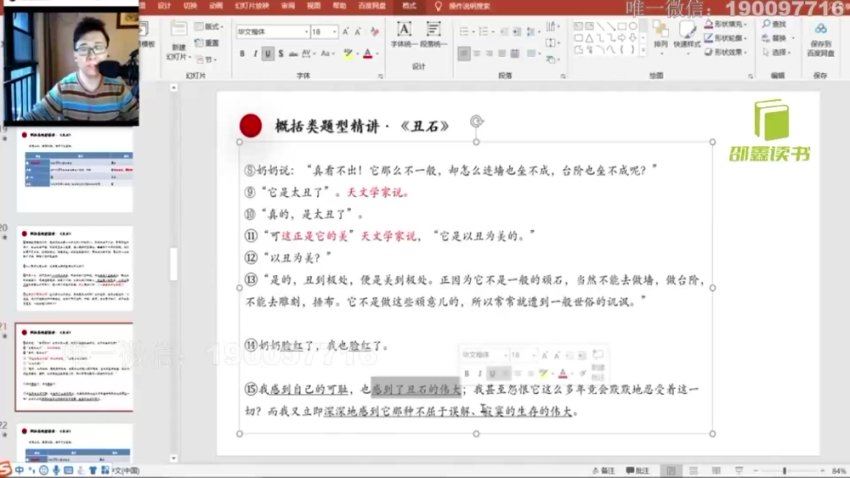The image size is (850, 478).
Task: Click the Find button
Action: (x=774, y=24)
